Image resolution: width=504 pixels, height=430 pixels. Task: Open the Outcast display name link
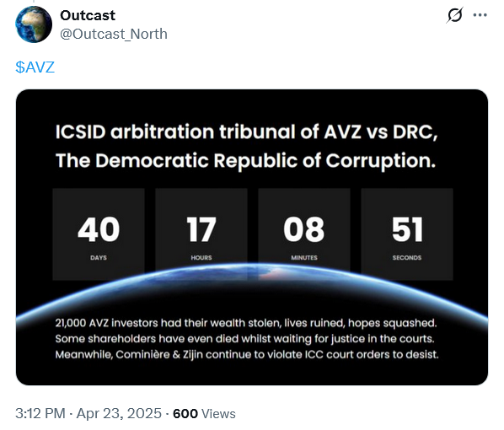click(88, 15)
